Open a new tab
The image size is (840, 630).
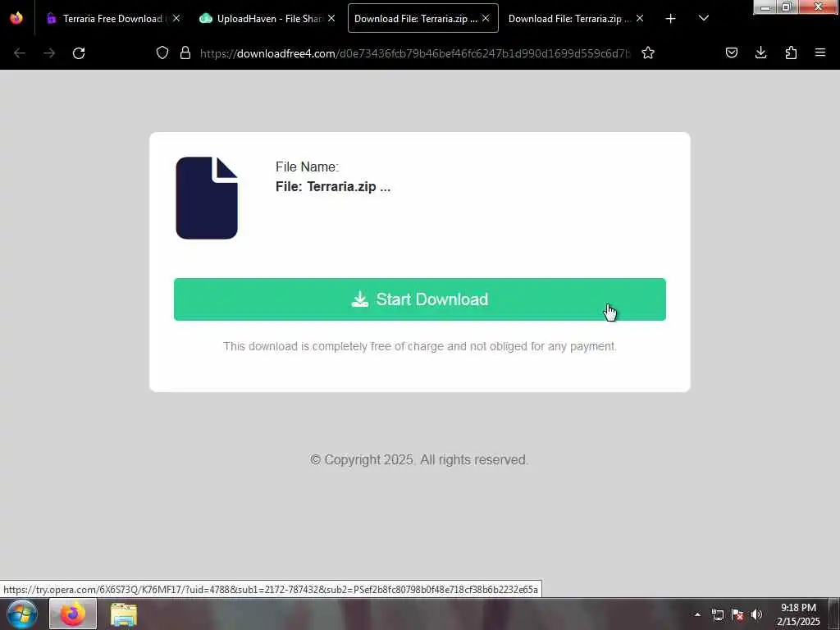click(670, 19)
